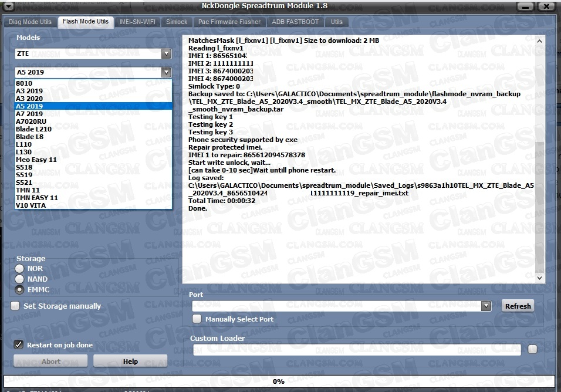Enable Set Storage manually checkbox

tap(15, 306)
